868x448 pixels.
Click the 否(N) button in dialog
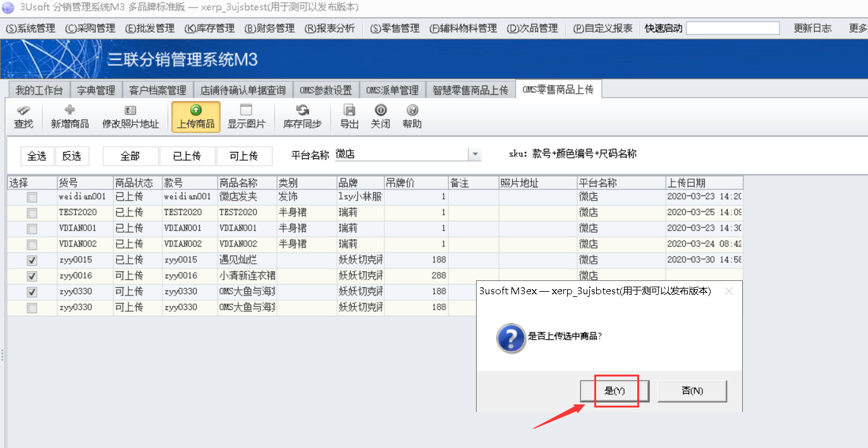[692, 390]
